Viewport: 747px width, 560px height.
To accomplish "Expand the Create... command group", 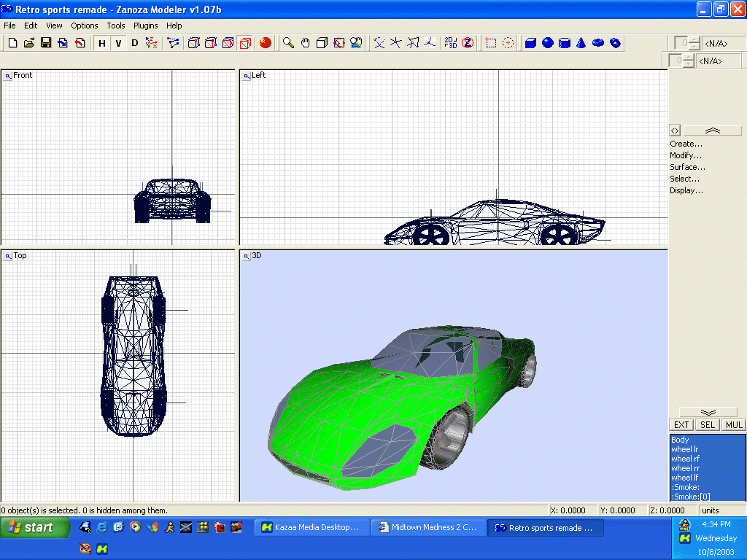I will pos(686,144).
